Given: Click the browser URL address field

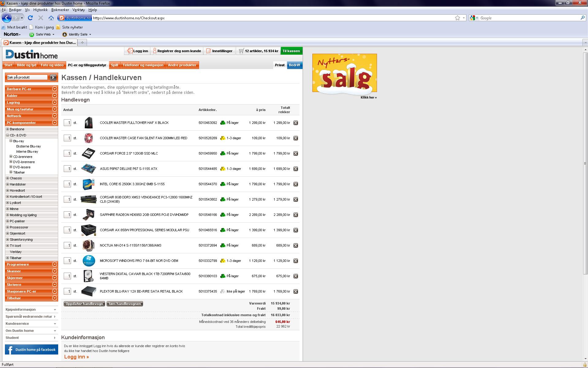Looking at the screenshot, I should (273, 18).
